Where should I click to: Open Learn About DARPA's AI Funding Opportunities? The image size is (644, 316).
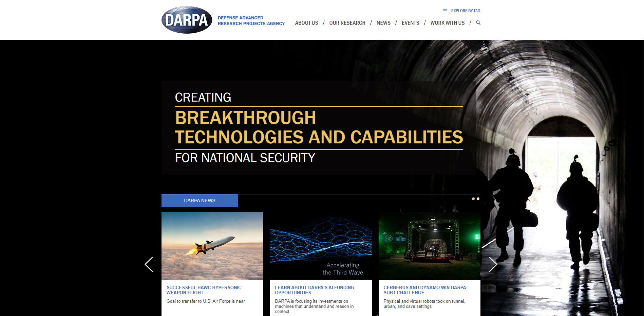click(315, 290)
